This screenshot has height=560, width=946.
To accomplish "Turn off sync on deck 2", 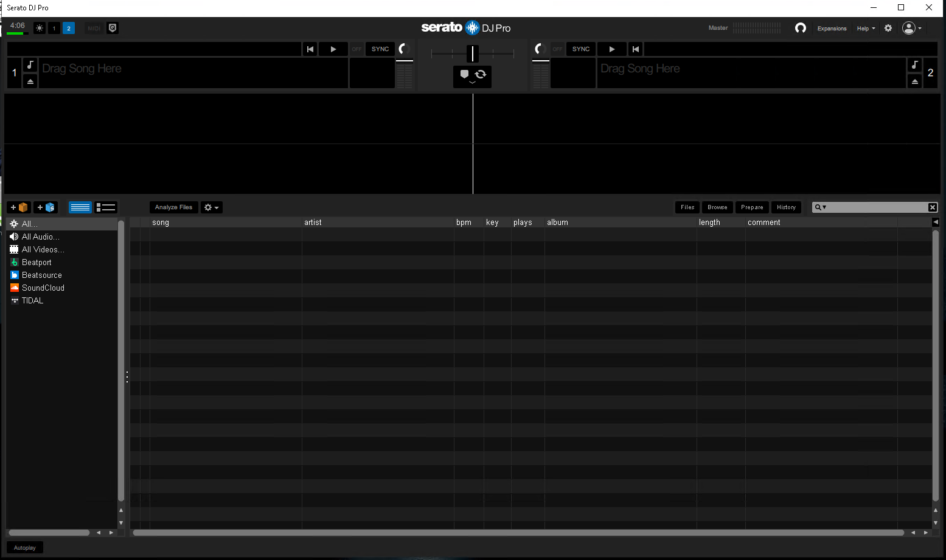I will coord(557,49).
